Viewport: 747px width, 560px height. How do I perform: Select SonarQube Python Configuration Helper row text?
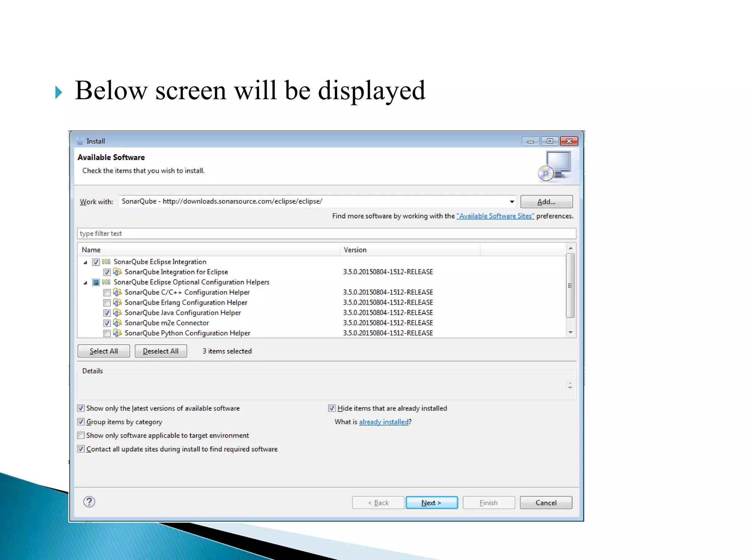187,333
